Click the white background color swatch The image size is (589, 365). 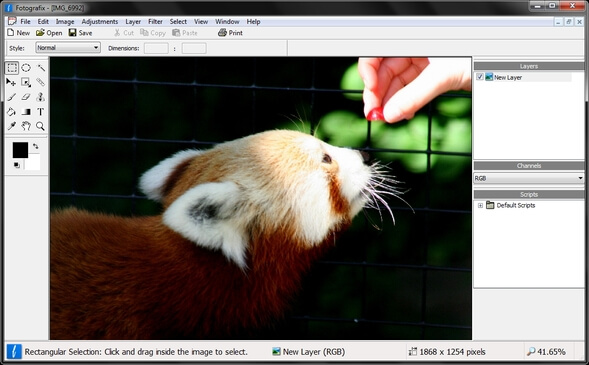pyautogui.click(x=34, y=164)
